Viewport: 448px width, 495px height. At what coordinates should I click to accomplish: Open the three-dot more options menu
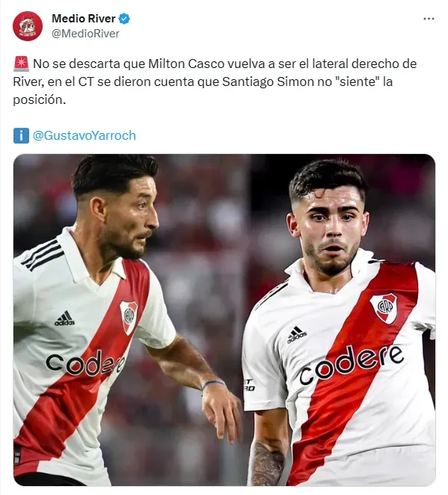click(x=429, y=19)
